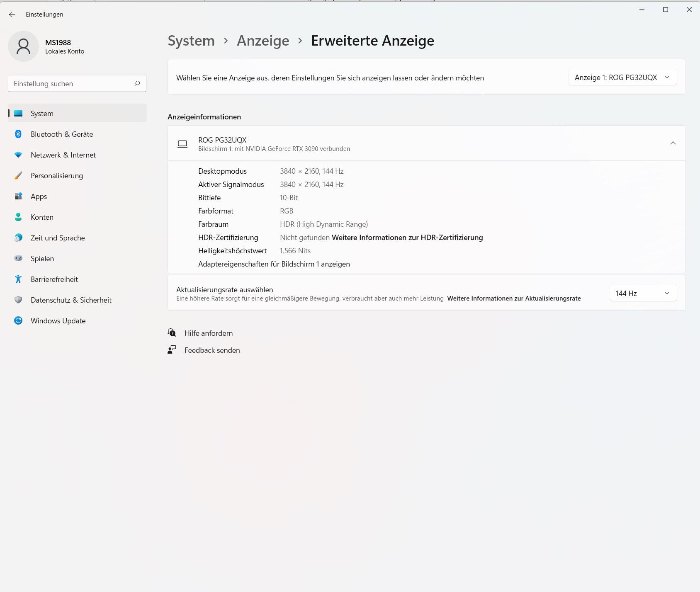The height and width of the screenshot is (592, 700).
Task: Click the Konten person icon
Action: (18, 217)
